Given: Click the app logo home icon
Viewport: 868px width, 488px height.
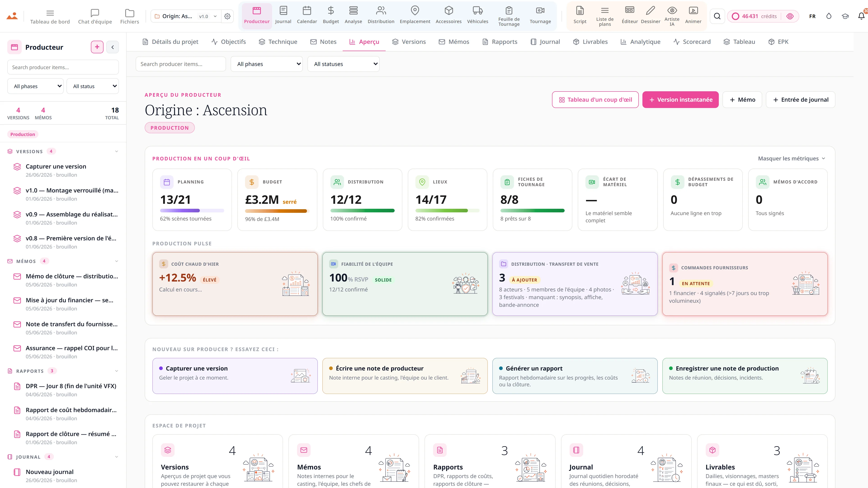Looking at the screenshot, I should [12, 16].
